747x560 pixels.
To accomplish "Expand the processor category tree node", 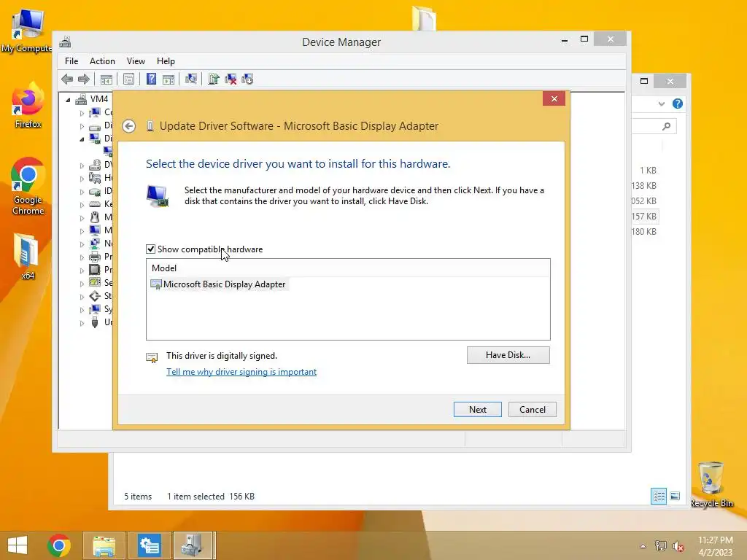I will [x=82, y=270].
